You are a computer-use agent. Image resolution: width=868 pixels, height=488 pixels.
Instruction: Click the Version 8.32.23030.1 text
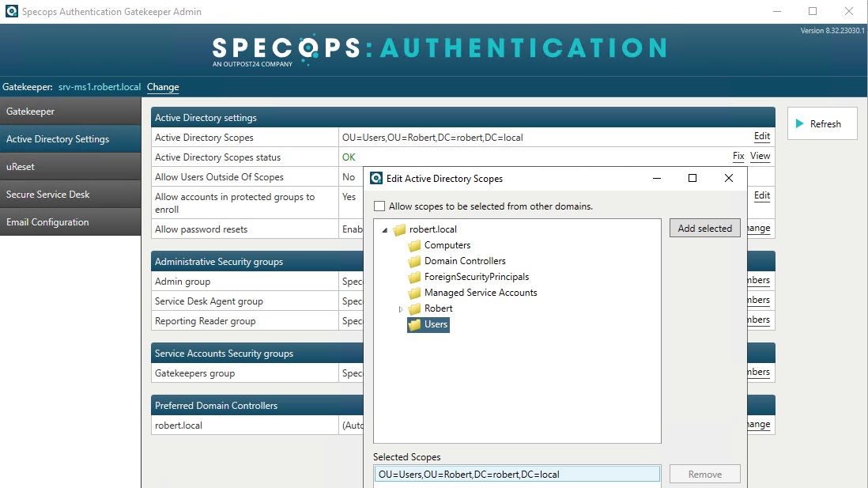(832, 31)
